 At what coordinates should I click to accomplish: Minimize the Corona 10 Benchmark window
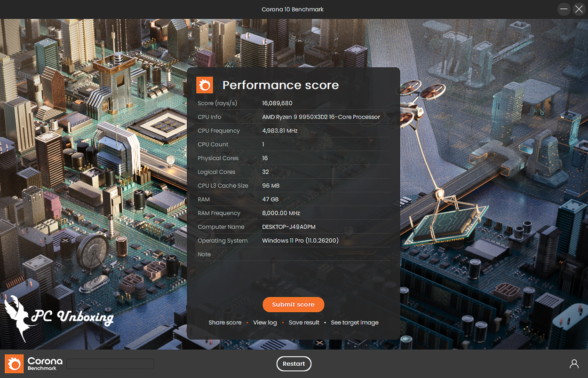pyautogui.click(x=564, y=9)
